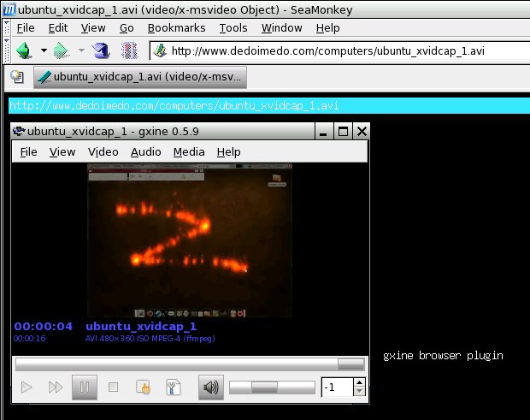Image resolution: width=530 pixels, height=420 pixels.
Task: Minimize the gxine window
Action: (x=323, y=132)
